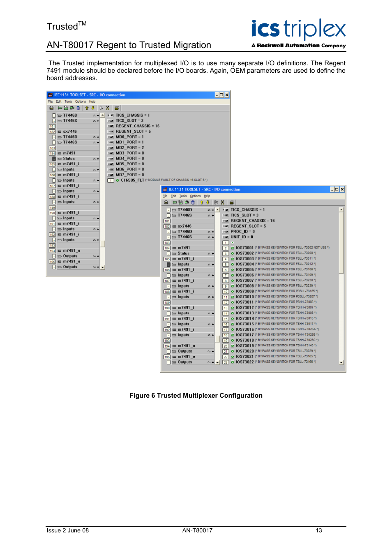The height and width of the screenshot is (555, 392).
Task: Click the printer icon in the front window toolbar
Action: tap(232, 203)
